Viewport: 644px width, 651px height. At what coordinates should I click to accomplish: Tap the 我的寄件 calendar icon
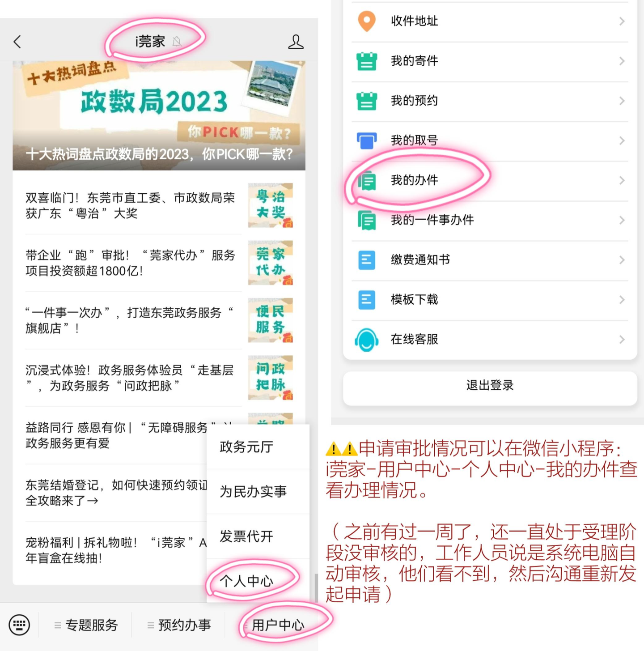[x=367, y=61]
